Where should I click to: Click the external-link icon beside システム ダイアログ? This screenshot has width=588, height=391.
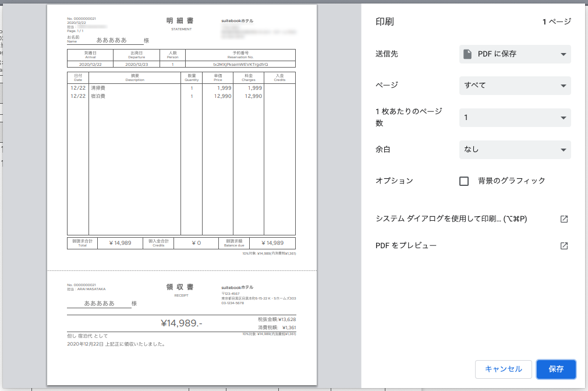564,219
